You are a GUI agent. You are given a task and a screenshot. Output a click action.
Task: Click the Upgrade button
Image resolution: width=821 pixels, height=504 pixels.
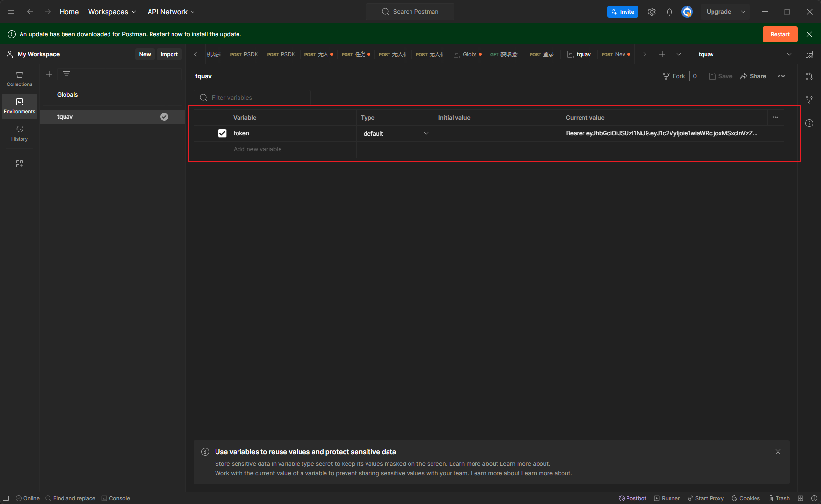pyautogui.click(x=719, y=12)
